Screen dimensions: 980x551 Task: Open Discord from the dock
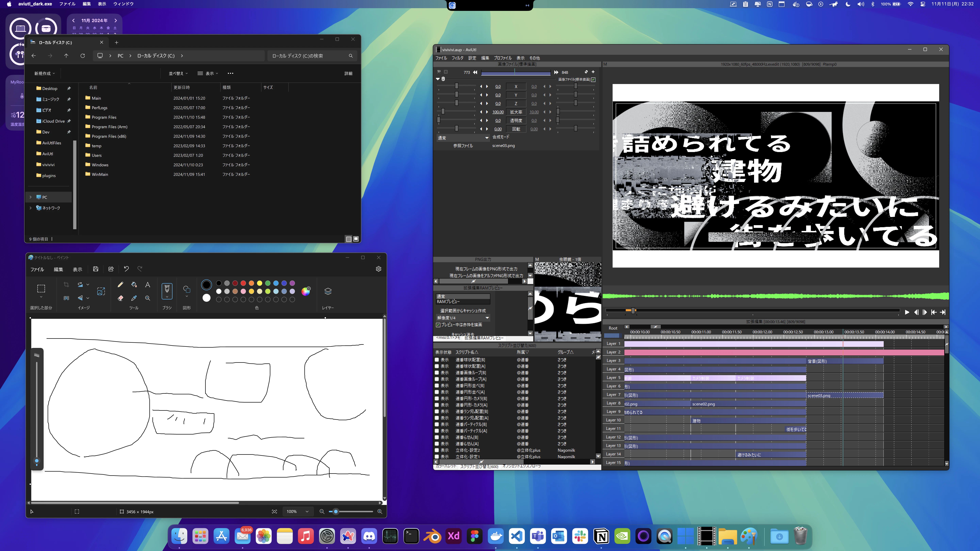tap(369, 536)
